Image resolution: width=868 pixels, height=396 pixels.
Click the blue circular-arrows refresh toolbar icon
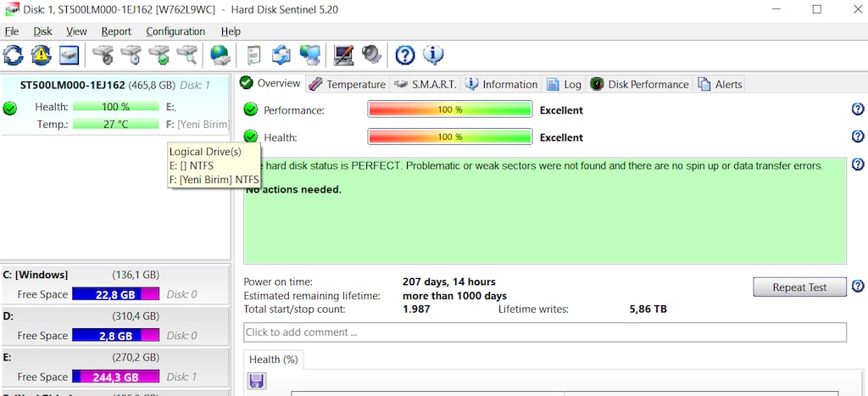[14, 55]
